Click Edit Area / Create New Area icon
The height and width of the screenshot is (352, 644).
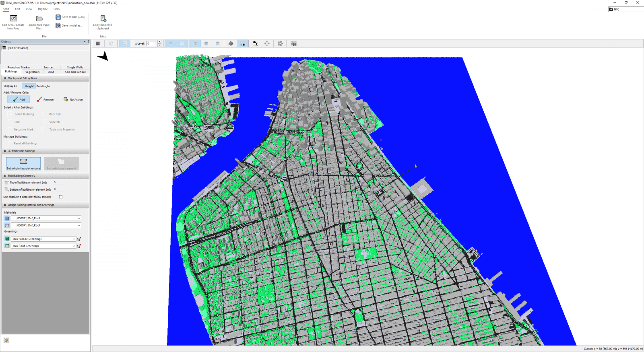[13, 19]
